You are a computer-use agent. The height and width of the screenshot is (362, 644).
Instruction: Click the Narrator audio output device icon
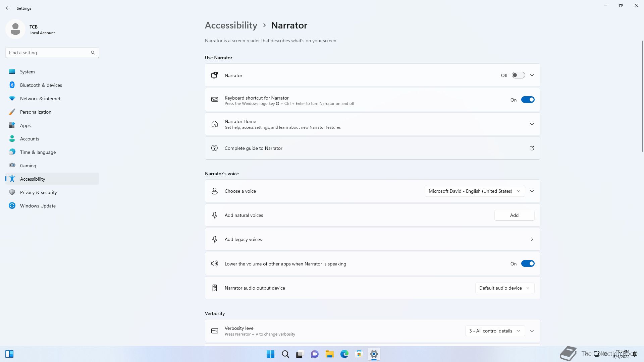coord(215,288)
